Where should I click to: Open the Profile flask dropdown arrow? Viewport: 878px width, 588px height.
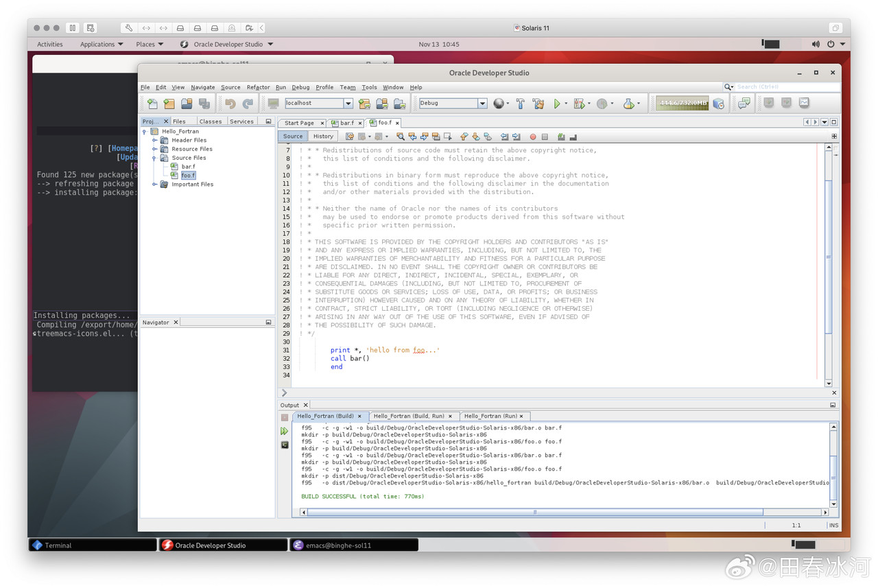click(x=639, y=104)
